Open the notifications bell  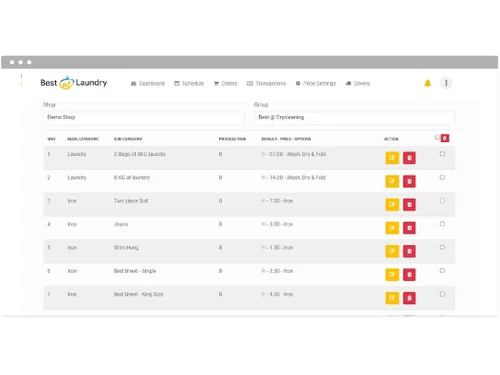(427, 83)
